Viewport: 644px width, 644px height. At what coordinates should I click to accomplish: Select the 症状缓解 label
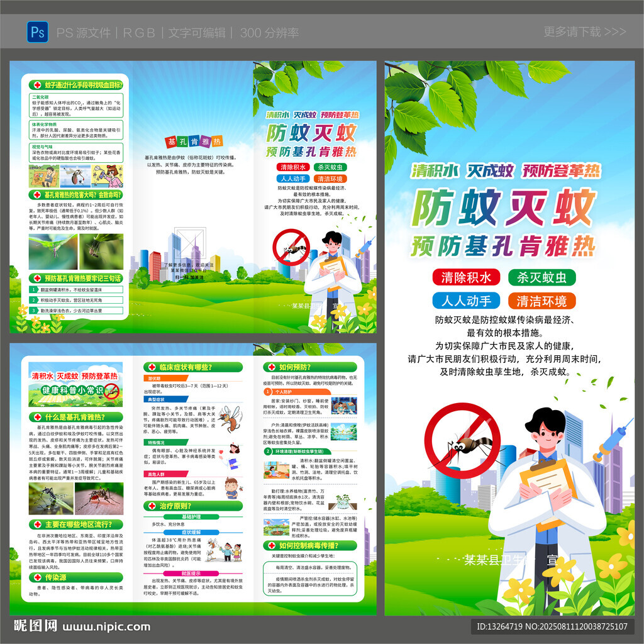[191, 532]
